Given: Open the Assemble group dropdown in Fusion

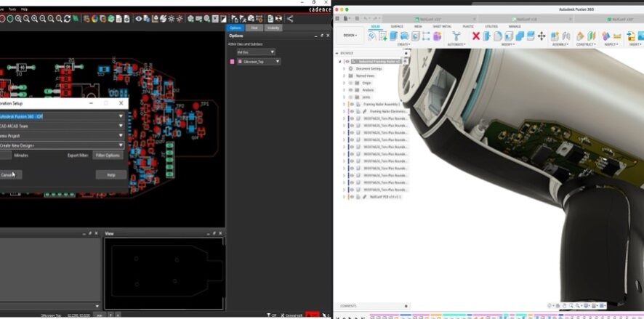Looking at the screenshot, I should 560,44.
